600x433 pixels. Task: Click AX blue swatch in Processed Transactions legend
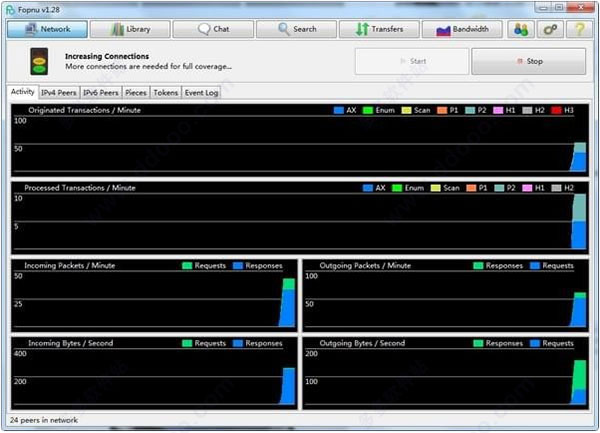(x=368, y=188)
